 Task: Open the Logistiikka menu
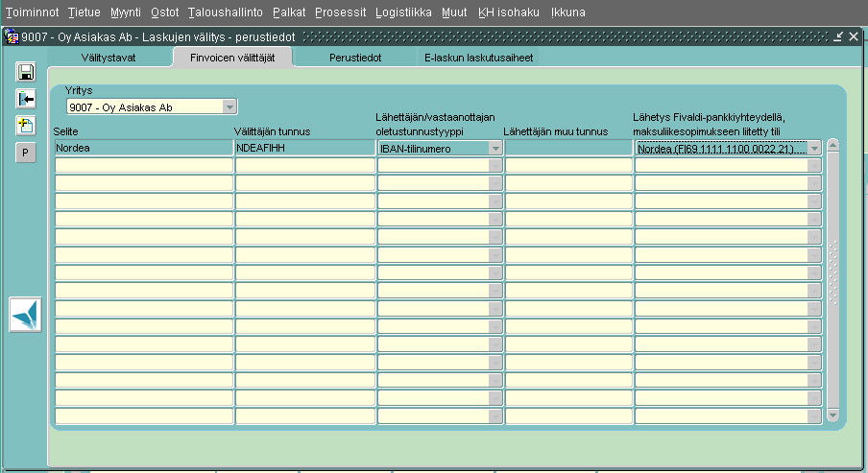click(404, 12)
